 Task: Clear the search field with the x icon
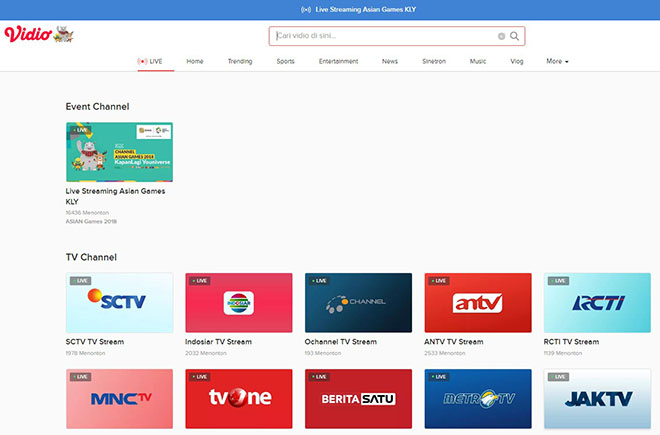501,36
